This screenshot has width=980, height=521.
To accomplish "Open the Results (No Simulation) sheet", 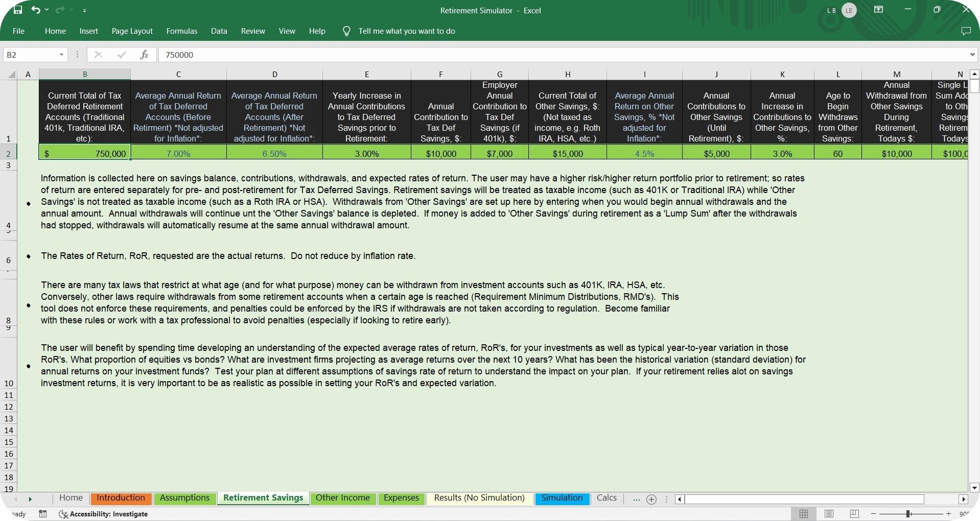I will [478, 498].
